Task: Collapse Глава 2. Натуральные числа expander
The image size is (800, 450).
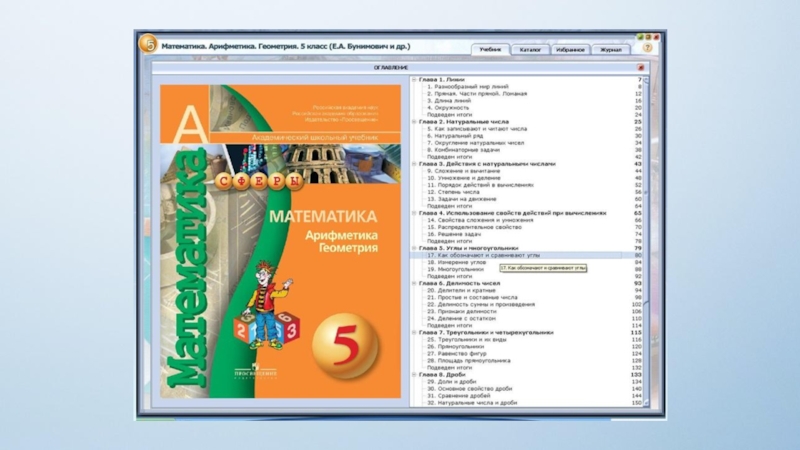Action: coord(414,122)
